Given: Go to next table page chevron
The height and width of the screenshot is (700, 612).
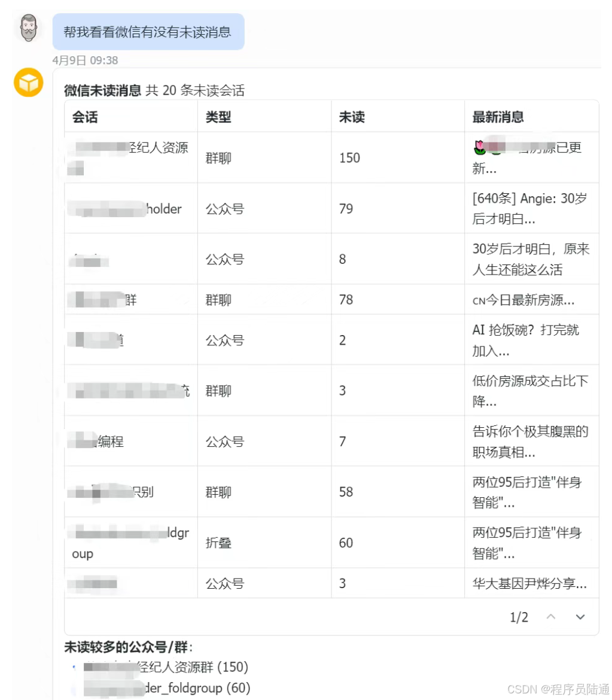Looking at the screenshot, I should 580,617.
